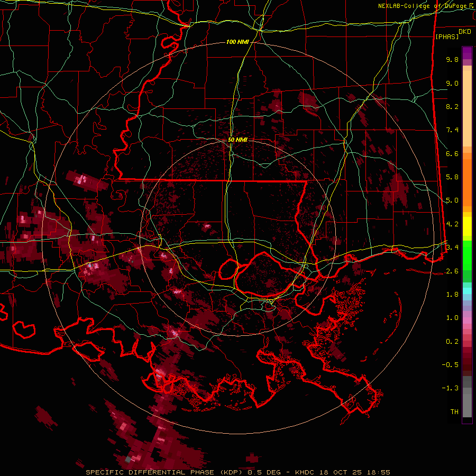This screenshot has height=476, width=476.
Task: Click the 5.0 legend label
Action: click(452, 200)
